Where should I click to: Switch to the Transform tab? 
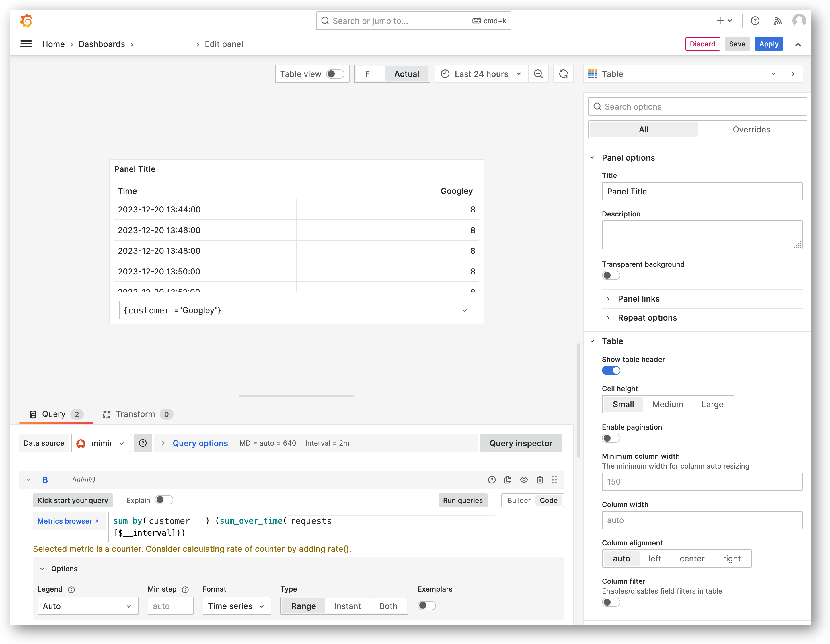(x=135, y=414)
